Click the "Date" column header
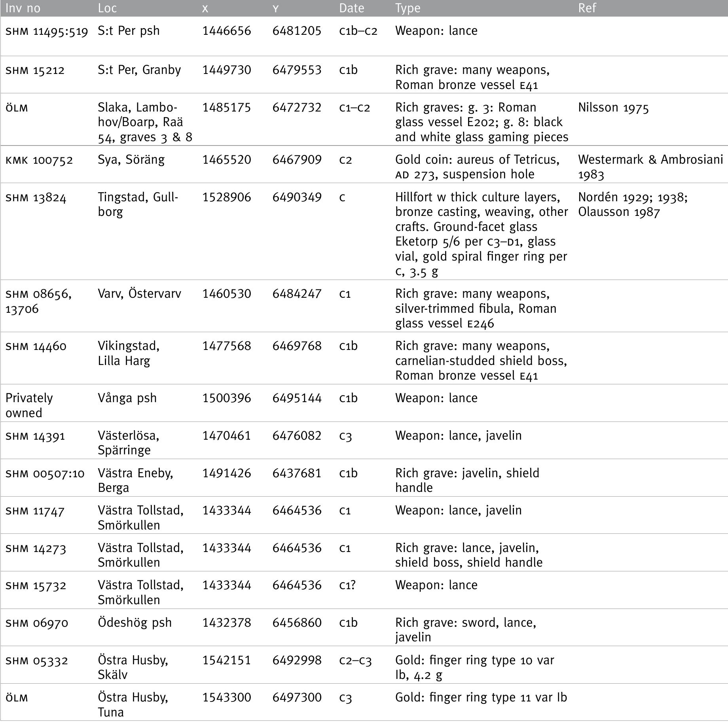Viewport: 728px width, 724px height. click(x=351, y=8)
